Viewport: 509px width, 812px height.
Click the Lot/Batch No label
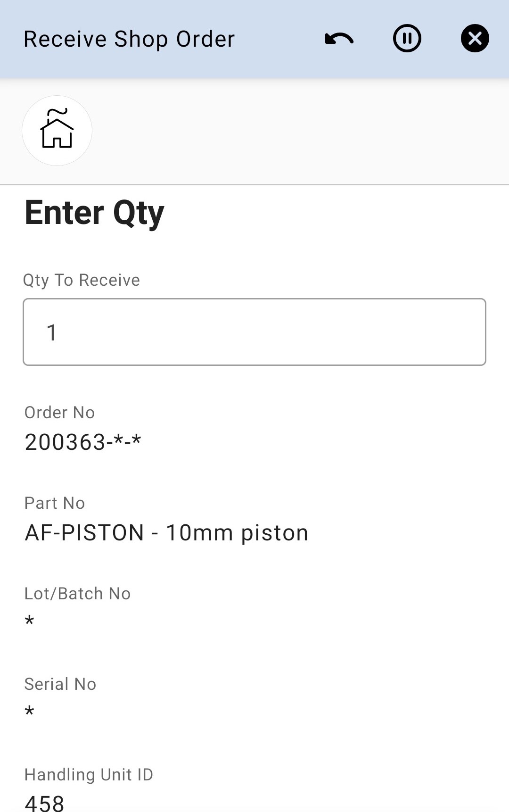click(x=78, y=594)
